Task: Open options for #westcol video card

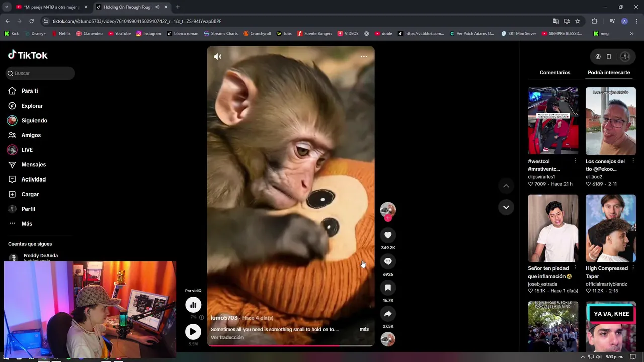Action: point(576,161)
